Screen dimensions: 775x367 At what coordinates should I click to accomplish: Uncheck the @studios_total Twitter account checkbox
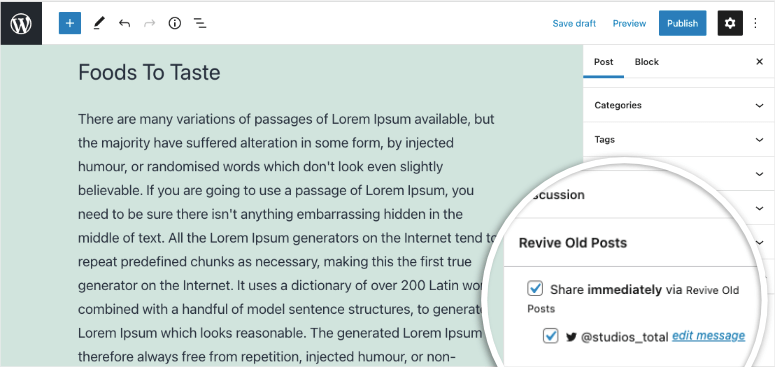(x=551, y=336)
